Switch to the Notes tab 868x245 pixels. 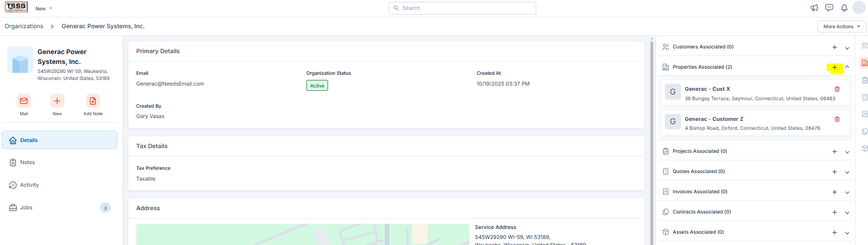pos(27,163)
